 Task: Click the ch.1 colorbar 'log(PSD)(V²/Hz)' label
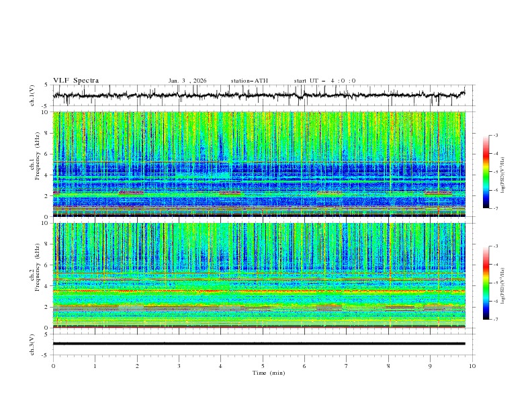[503, 175]
